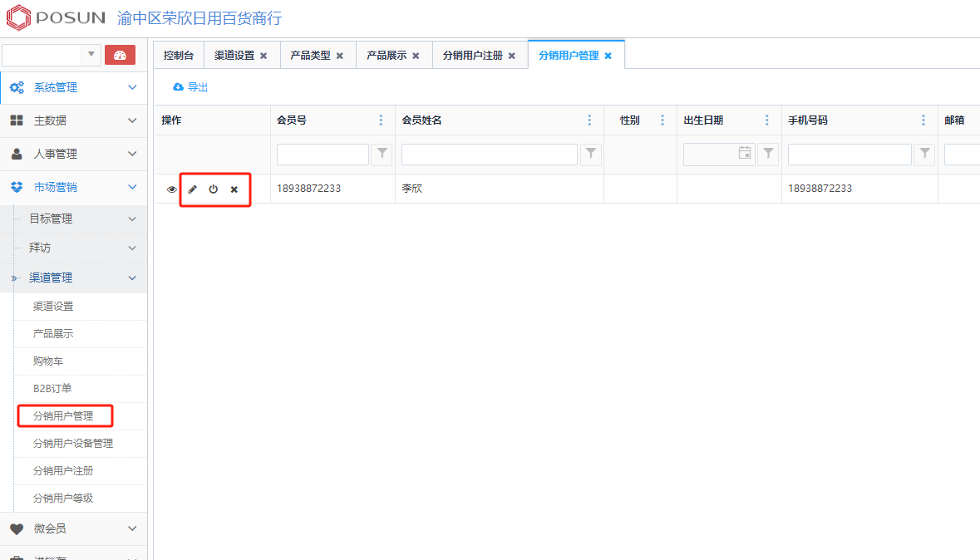Open the 出生日期 calendar picker icon
Viewport: 980px width, 560px height.
[745, 154]
